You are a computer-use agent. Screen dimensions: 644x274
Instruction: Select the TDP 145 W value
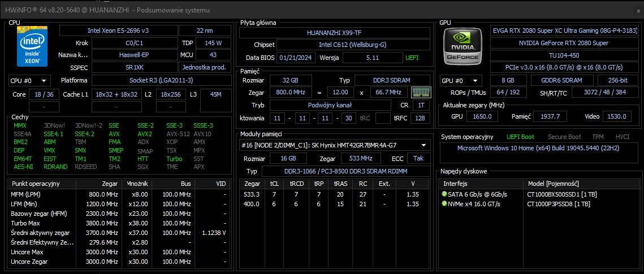(213, 43)
